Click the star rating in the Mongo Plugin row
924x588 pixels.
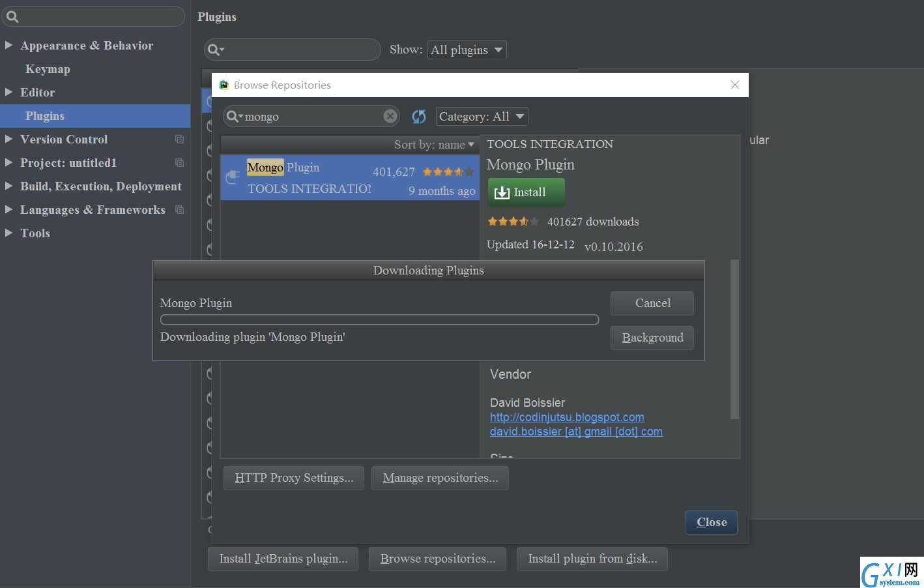(x=448, y=172)
